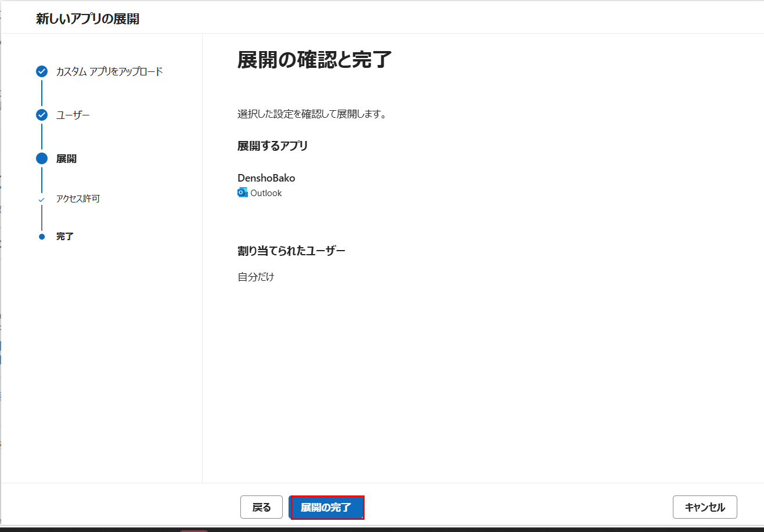Click the 展開するアプリ section heading

[273, 146]
